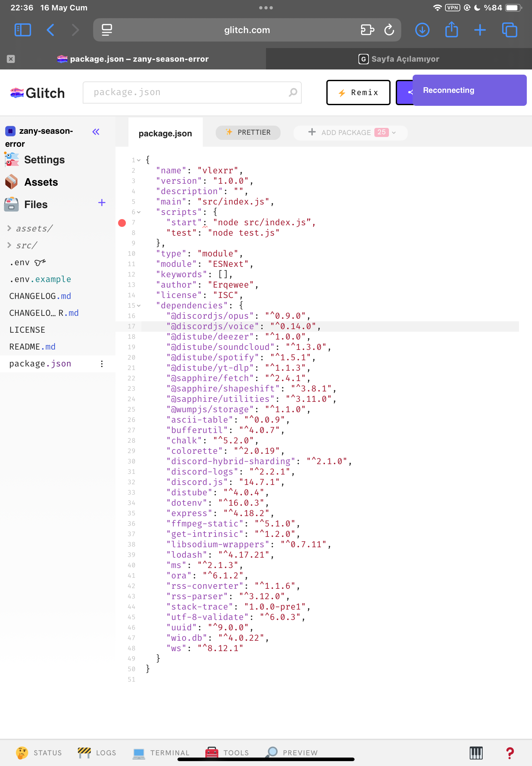Viewport: 532px width, 766px height.
Task: Tap the browser forward arrow
Action: (x=76, y=30)
